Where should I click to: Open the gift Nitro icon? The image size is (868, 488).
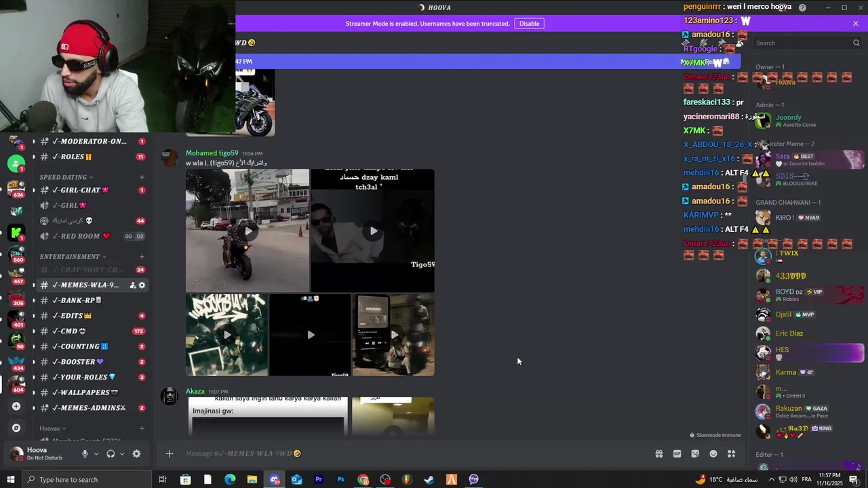coord(658,453)
